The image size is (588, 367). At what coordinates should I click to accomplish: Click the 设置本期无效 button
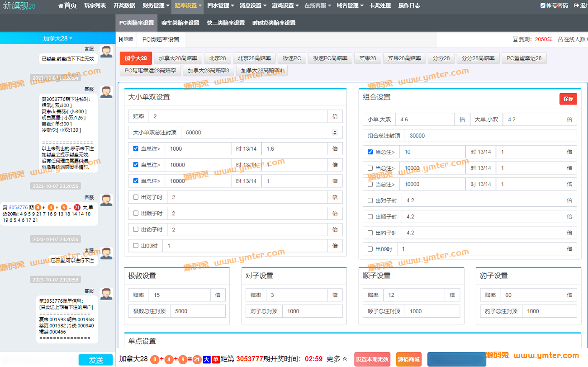[372, 359]
